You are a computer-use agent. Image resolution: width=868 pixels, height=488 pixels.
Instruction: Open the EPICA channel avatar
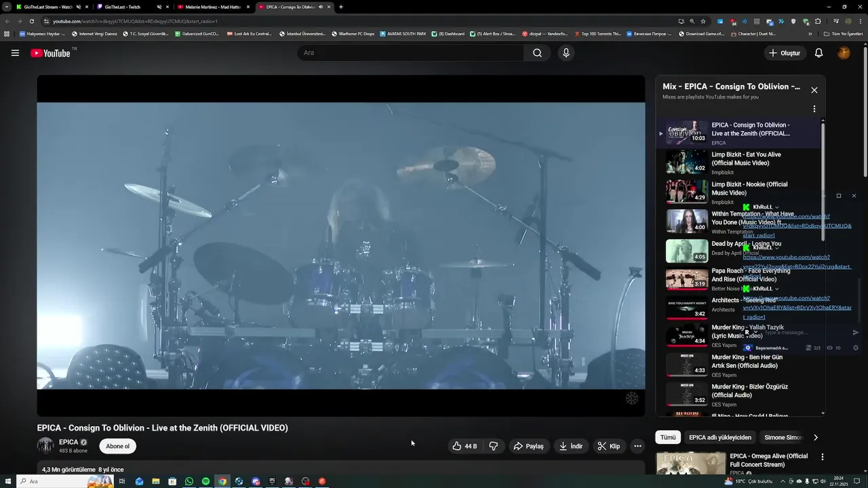pos(45,445)
